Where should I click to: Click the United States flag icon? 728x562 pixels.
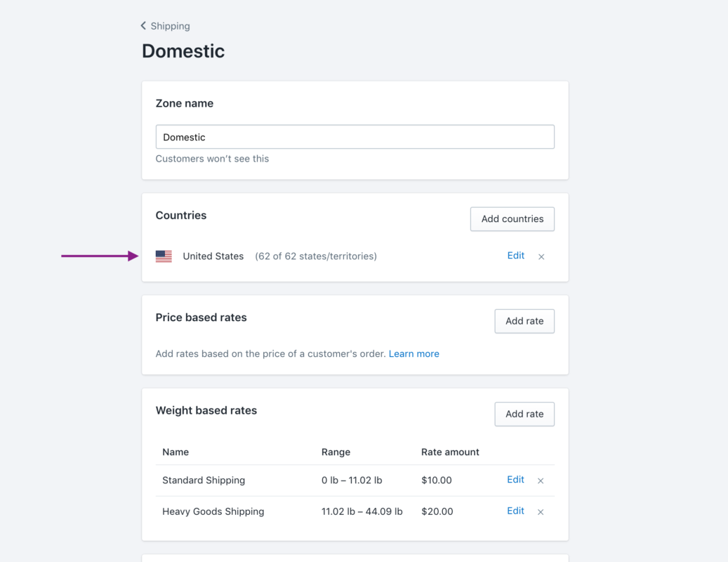tap(164, 256)
